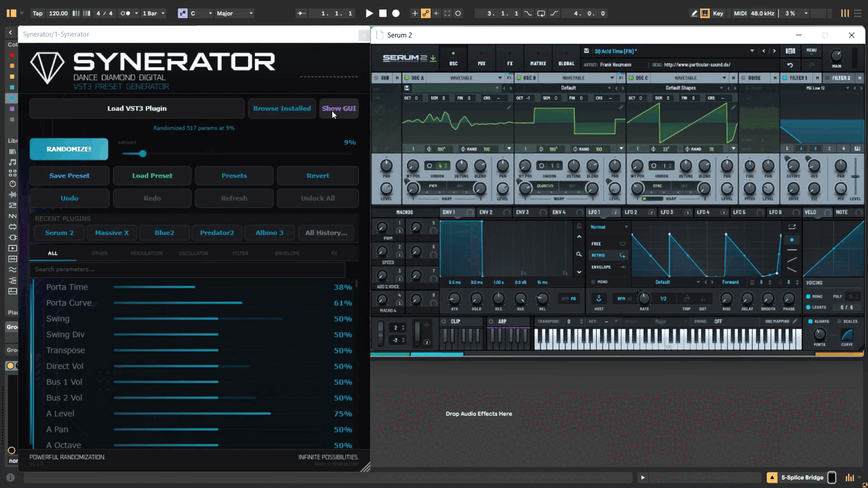Click the Serum save preset disk icon
868x488 pixels.
tap(586, 51)
